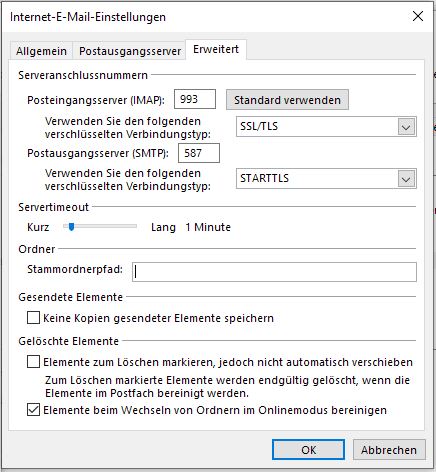Viewport: 436px width, 472px height.
Task: Switch to the Allgemein tab
Action: point(41,51)
